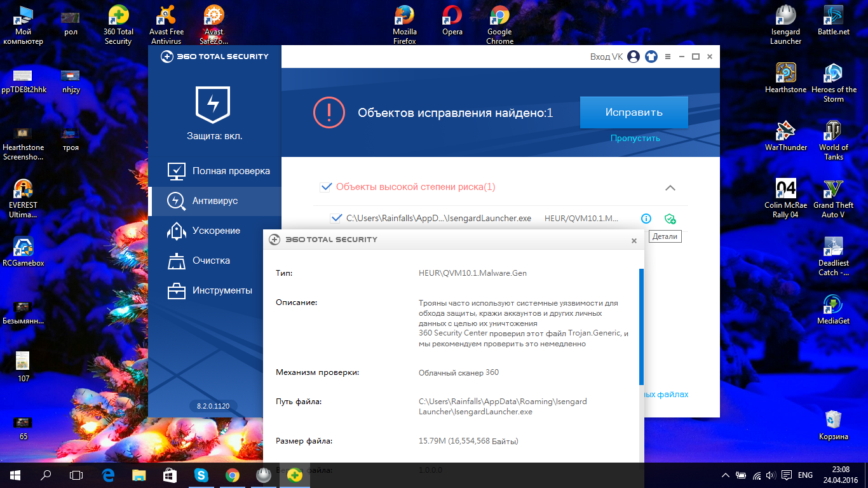
Task: Select the Colin McRae Rally 04 icon
Action: (786, 199)
